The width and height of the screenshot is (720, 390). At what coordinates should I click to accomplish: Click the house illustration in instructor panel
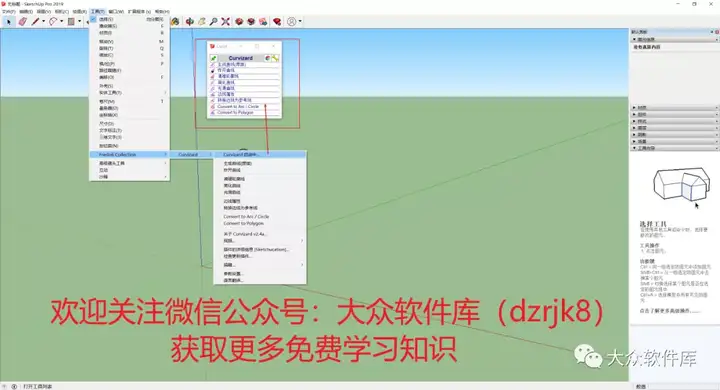681,184
